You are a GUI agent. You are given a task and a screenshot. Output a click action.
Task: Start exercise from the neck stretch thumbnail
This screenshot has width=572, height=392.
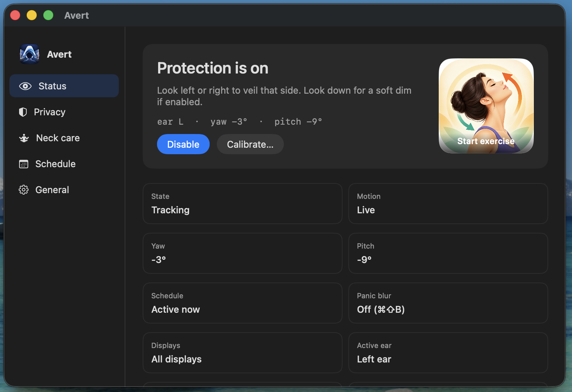(x=486, y=106)
